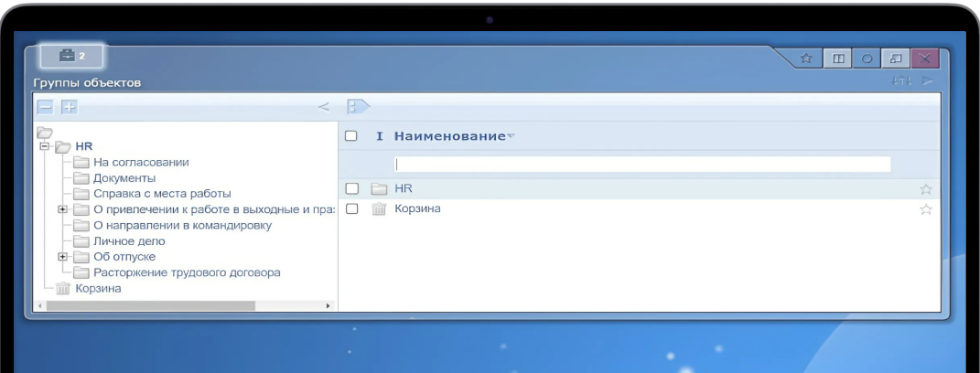The width and height of the screenshot is (980, 373).
Task: Select Об отпуске folder
Action: pyautogui.click(x=124, y=257)
